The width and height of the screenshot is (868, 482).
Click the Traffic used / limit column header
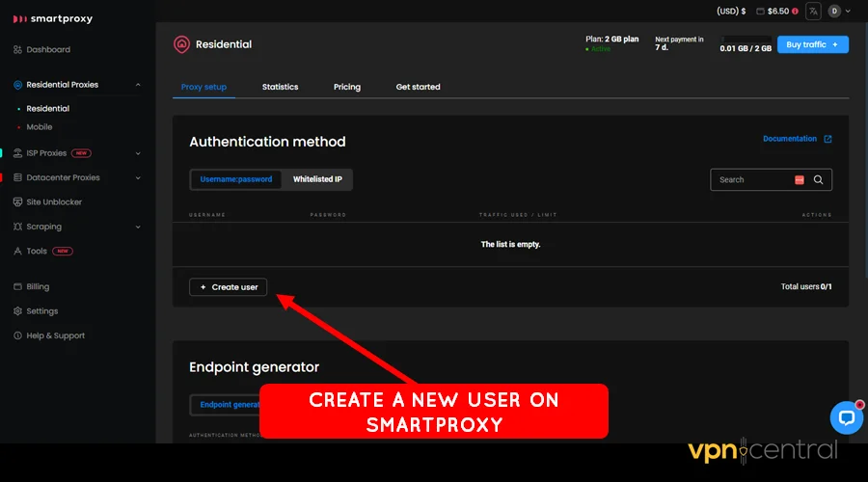click(518, 215)
